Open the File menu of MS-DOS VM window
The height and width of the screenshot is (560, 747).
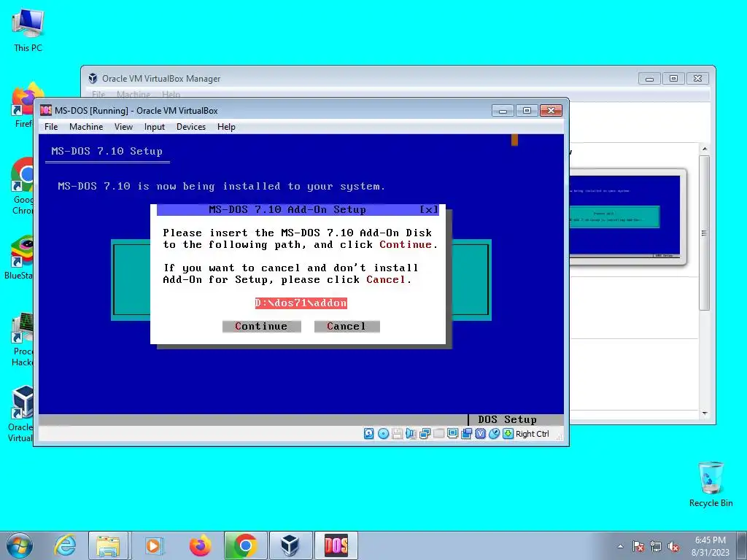point(51,127)
